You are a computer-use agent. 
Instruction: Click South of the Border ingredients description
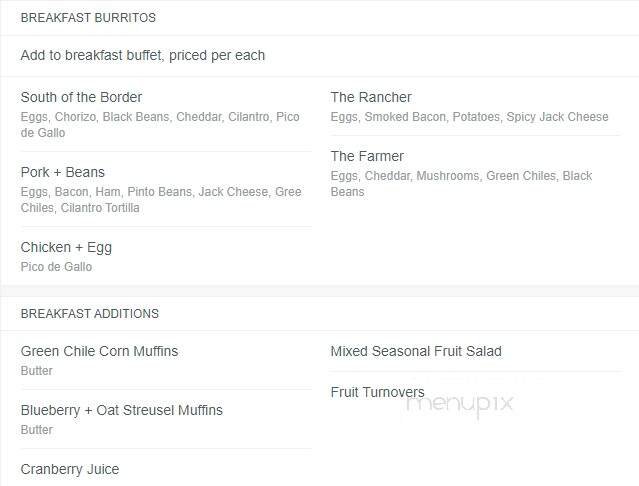[160, 125]
